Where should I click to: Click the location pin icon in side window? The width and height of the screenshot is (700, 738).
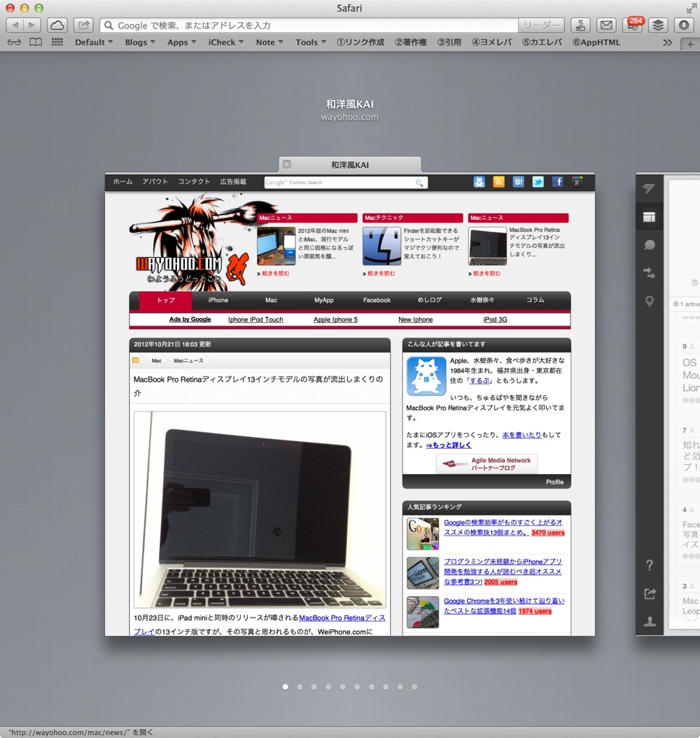[649, 302]
